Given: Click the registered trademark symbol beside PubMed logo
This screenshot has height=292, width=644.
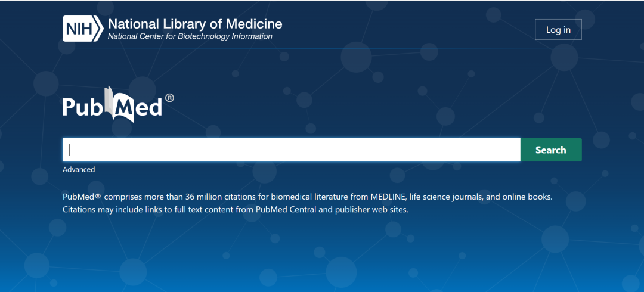Looking at the screenshot, I should pyautogui.click(x=169, y=98).
